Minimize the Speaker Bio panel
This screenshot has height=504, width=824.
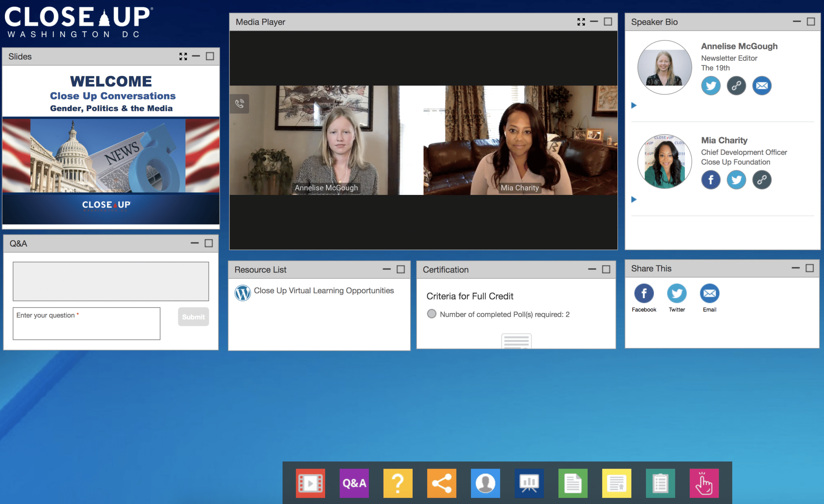click(797, 22)
